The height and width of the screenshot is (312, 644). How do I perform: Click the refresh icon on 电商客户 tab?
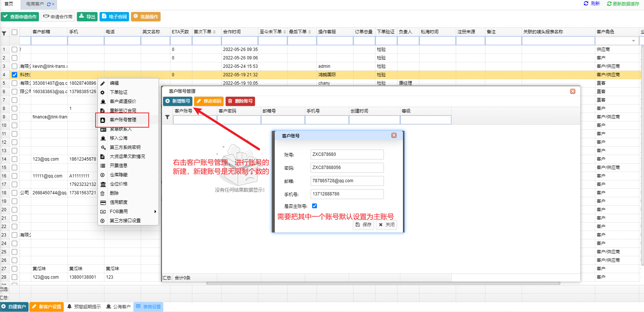(49, 4)
